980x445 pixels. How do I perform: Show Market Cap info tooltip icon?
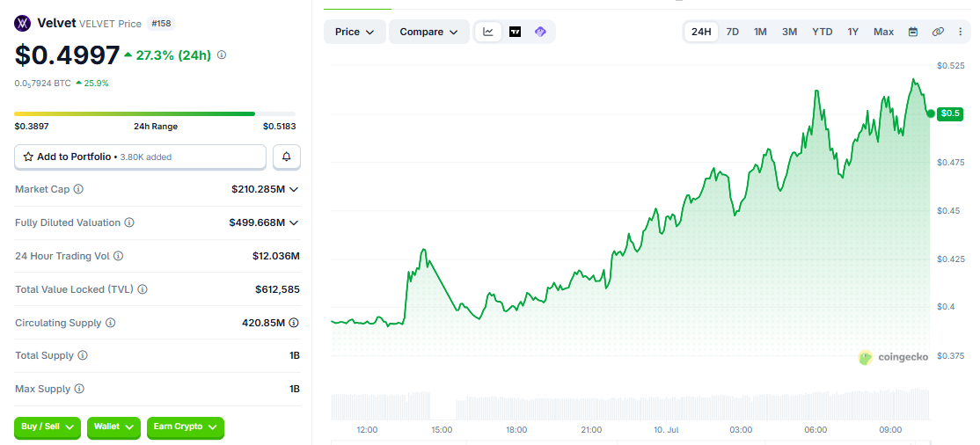[79, 189]
